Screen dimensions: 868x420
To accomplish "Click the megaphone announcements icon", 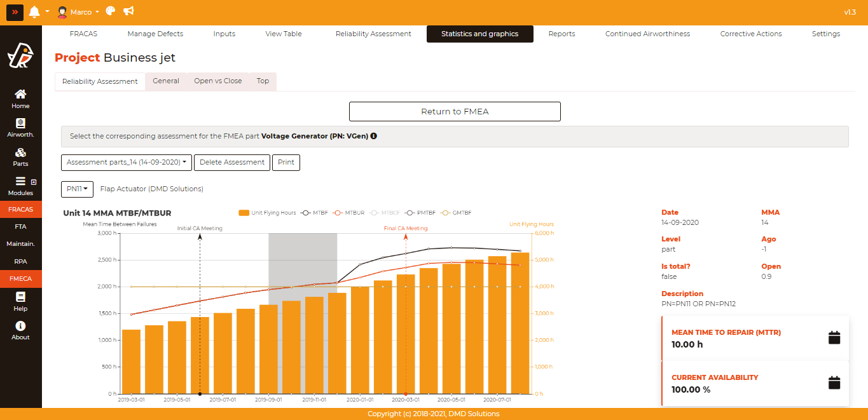I will pos(128,11).
